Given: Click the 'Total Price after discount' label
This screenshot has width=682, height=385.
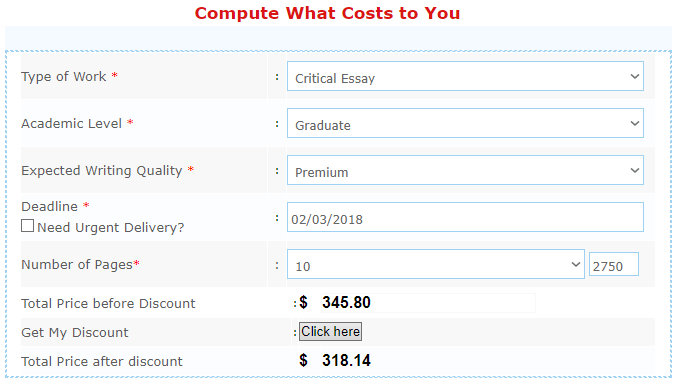Looking at the screenshot, I should [102, 362].
